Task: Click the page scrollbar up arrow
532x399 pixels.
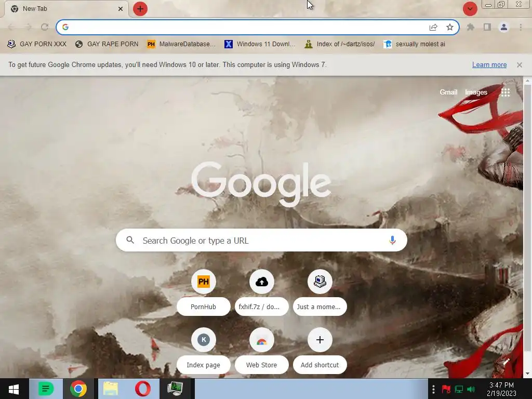Action: pyautogui.click(x=527, y=81)
